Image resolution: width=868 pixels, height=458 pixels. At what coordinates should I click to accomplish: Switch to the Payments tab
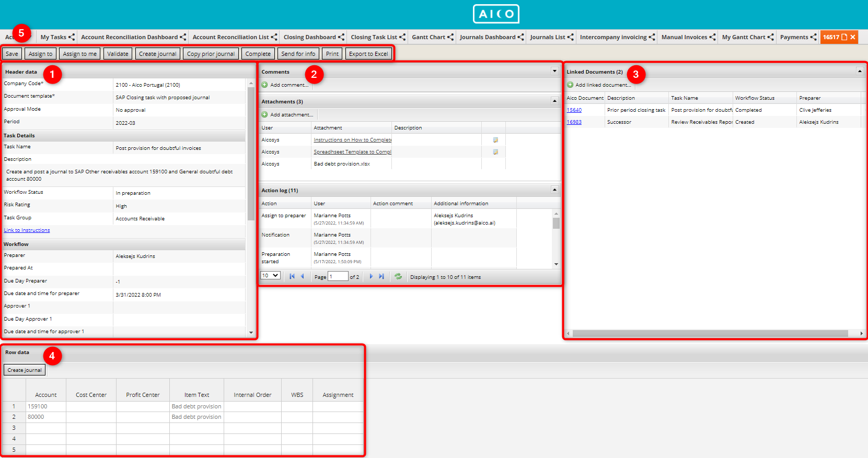pos(794,37)
